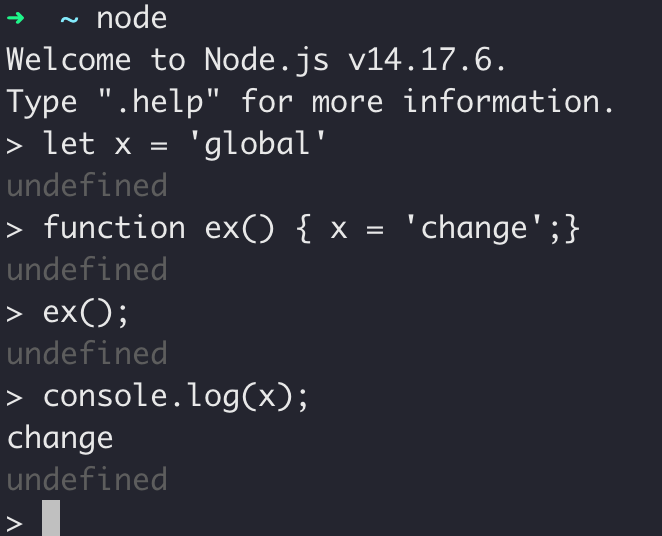Click the first grey undefined output
Screen dimensions: 662x536
click(87, 185)
